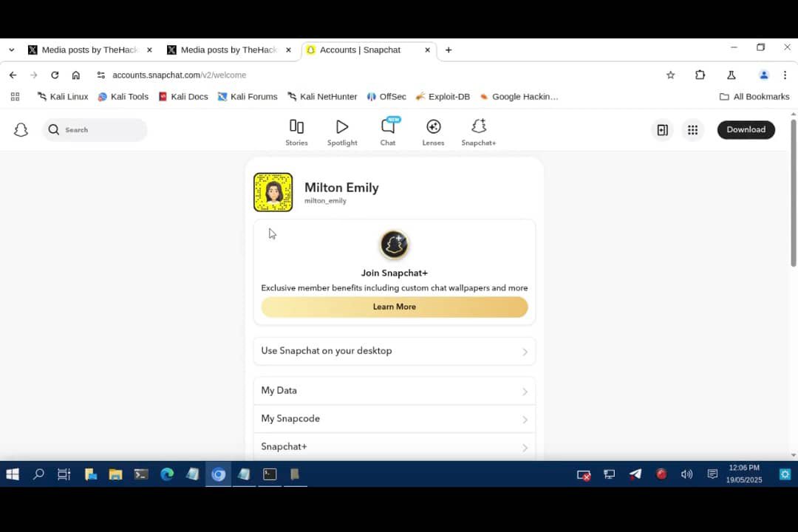Open the Snapchat+ settings row

395,447
